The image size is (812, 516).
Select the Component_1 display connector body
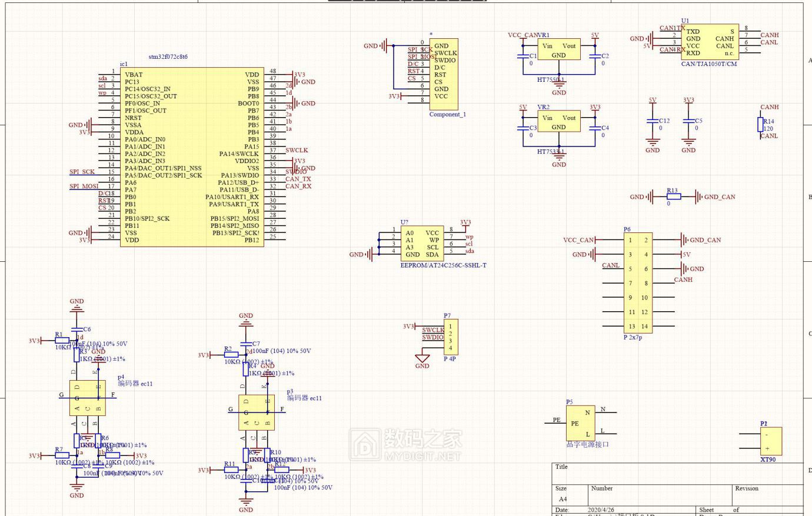click(443, 74)
